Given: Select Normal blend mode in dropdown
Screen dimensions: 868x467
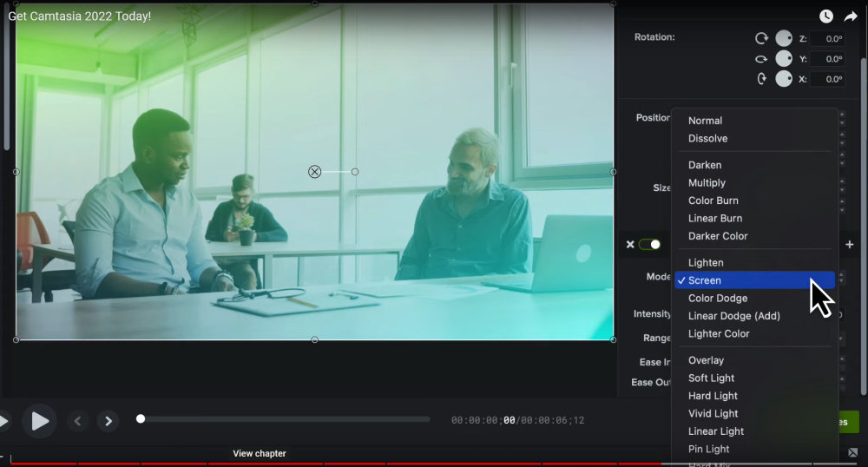Looking at the screenshot, I should [705, 121].
